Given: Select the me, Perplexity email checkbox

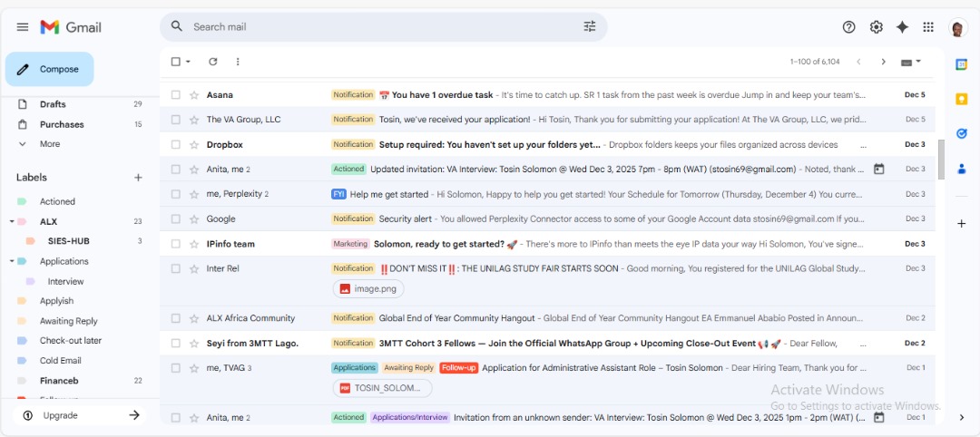Looking at the screenshot, I should [x=176, y=194].
